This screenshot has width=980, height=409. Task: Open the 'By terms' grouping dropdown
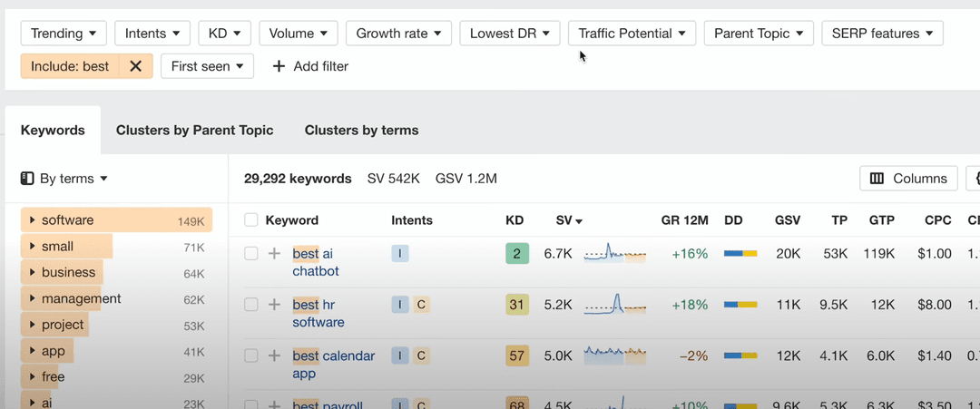(64, 179)
